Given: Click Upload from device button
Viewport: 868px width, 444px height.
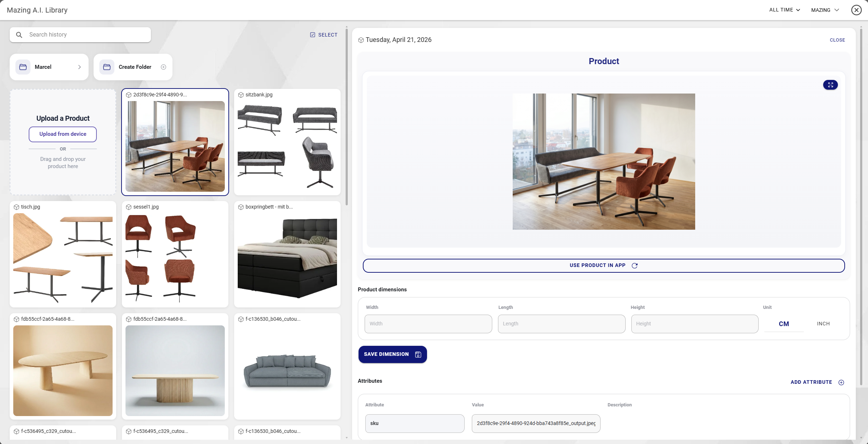Looking at the screenshot, I should point(63,134).
